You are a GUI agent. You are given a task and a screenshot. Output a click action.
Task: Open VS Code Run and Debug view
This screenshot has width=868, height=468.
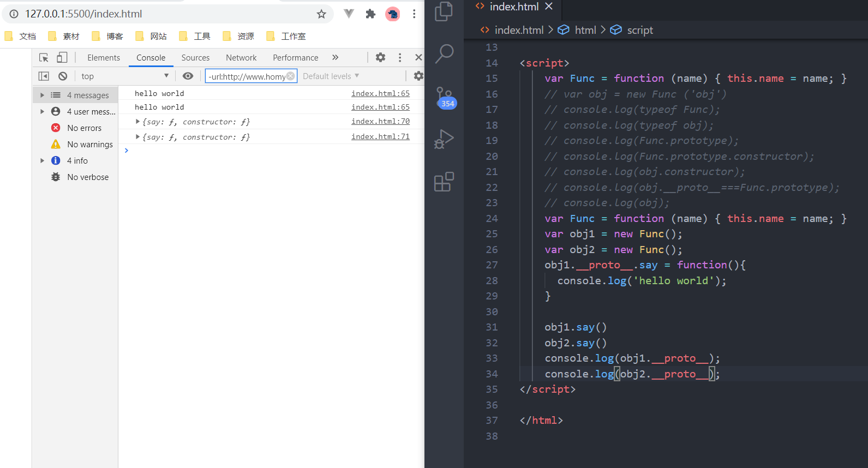coord(444,139)
